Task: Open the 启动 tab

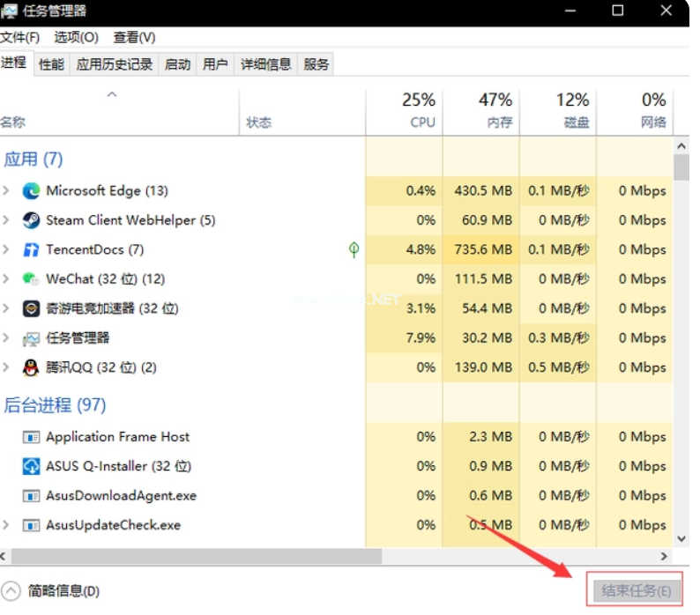Action: 177,64
